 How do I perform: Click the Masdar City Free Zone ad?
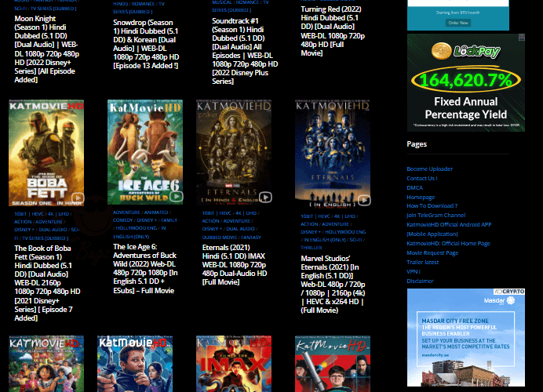(466, 337)
